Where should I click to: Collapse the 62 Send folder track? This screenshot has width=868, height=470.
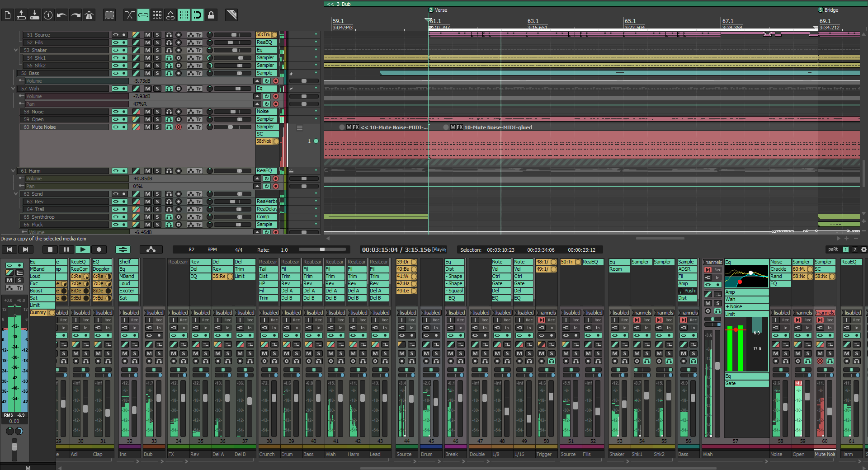click(15, 194)
